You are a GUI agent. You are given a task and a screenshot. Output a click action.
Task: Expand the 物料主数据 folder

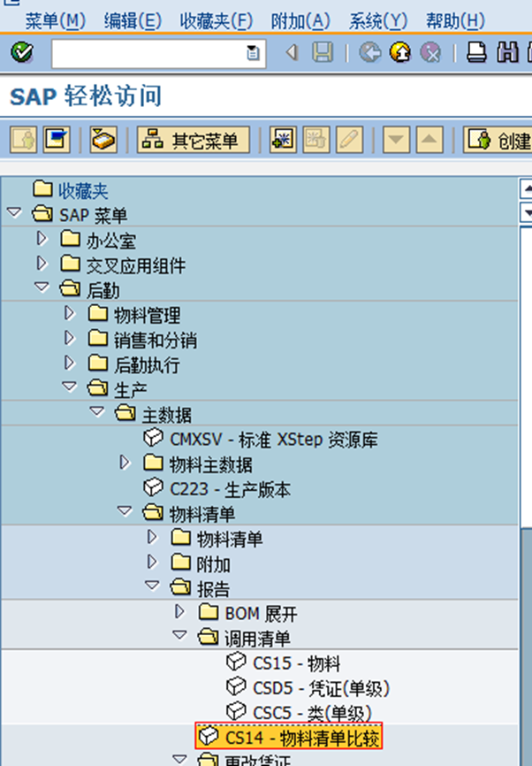[125, 463]
